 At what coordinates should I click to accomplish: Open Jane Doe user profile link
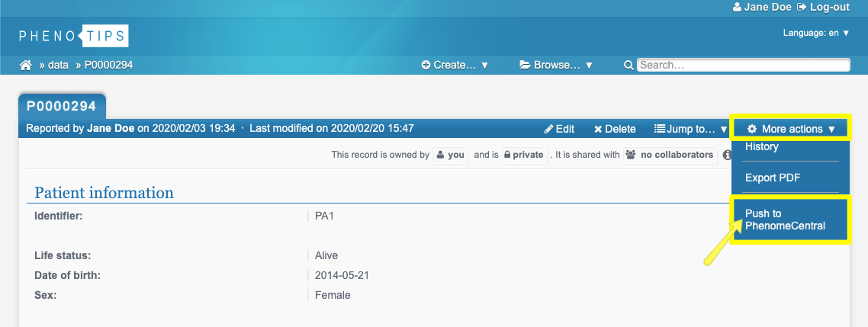[x=767, y=7]
